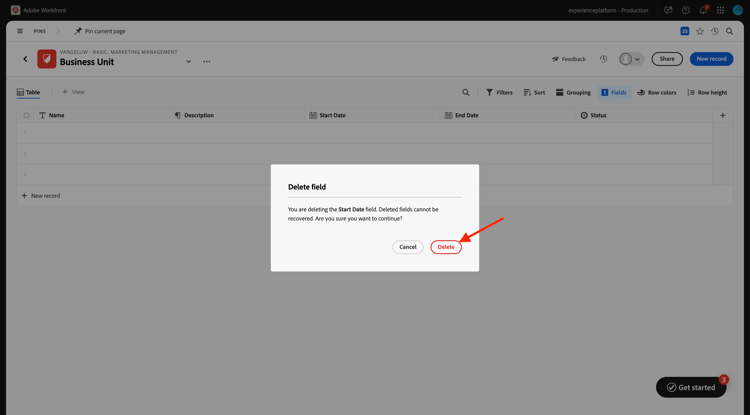Click the red Business Unit record type icon

(47, 59)
